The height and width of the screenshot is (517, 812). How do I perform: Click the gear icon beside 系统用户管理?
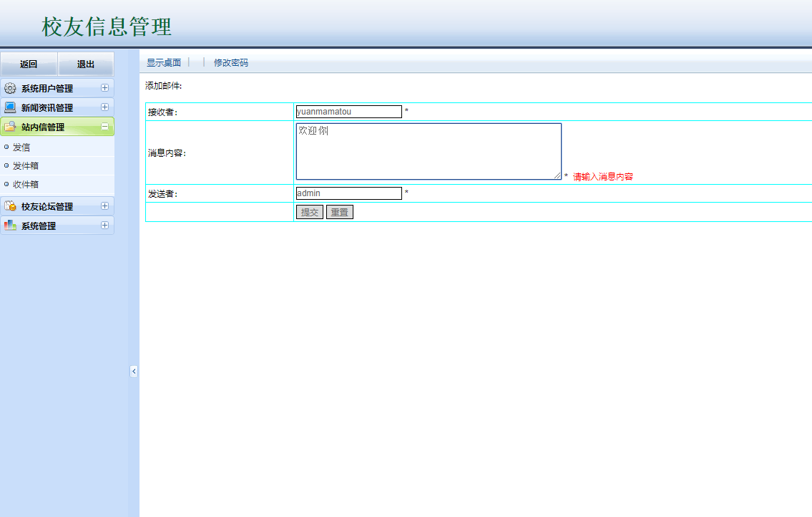click(x=10, y=88)
